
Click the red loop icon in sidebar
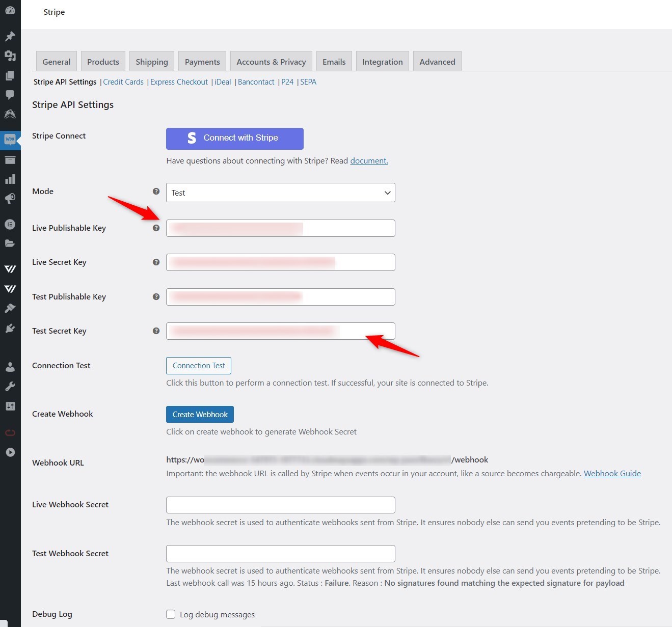point(10,432)
